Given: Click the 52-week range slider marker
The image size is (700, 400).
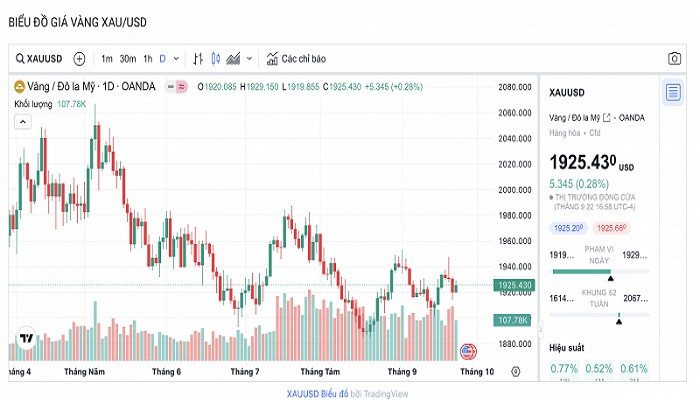Looking at the screenshot, I should click(619, 317).
